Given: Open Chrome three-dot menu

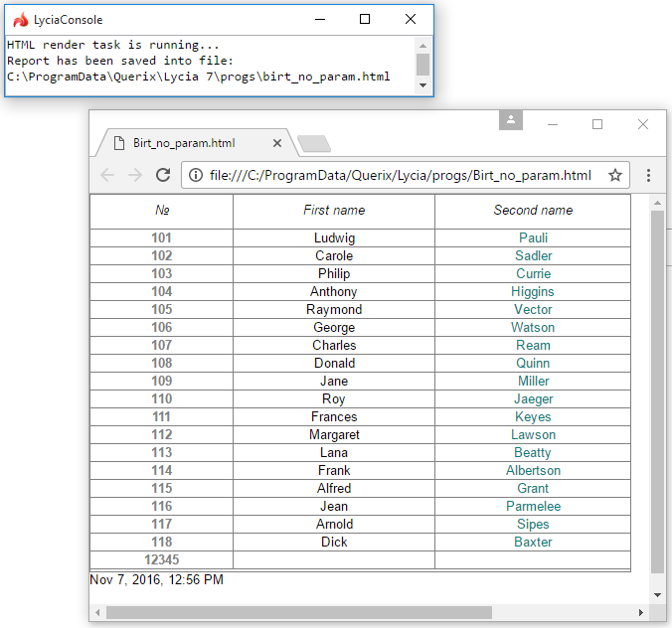Looking at the screenshot, I should click(x=648, y=175).
